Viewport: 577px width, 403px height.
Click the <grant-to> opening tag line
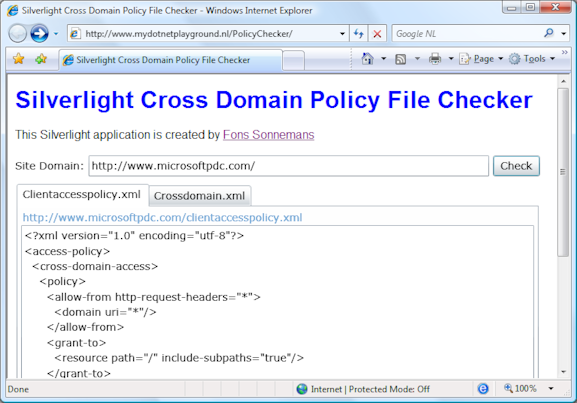pos(77,343)
